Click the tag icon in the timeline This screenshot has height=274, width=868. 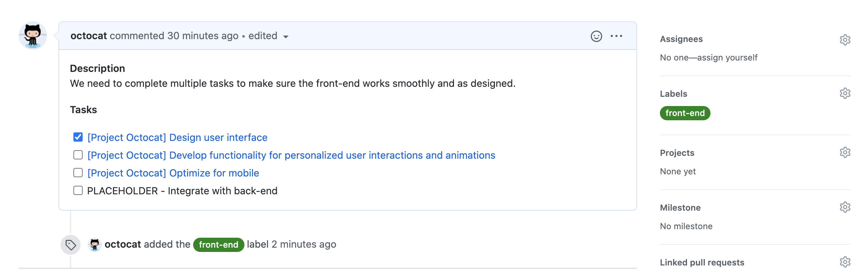point(71,245)
